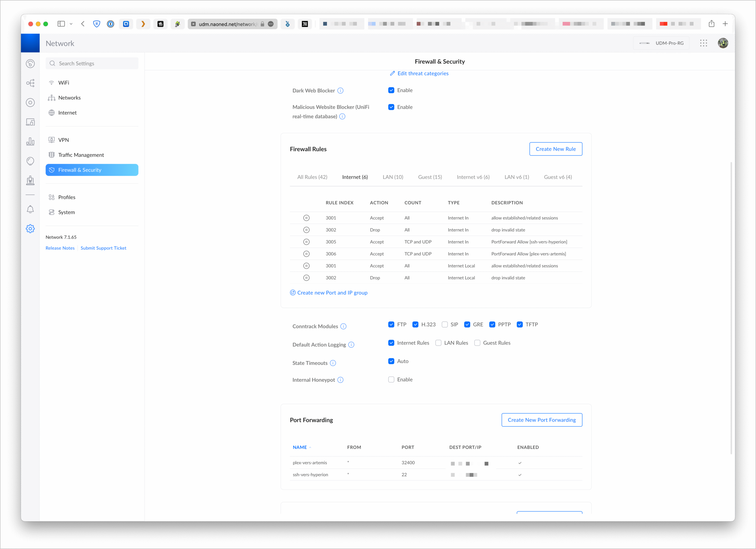
Task: Open the topology icon in the left sidebar
Action: 30,83
